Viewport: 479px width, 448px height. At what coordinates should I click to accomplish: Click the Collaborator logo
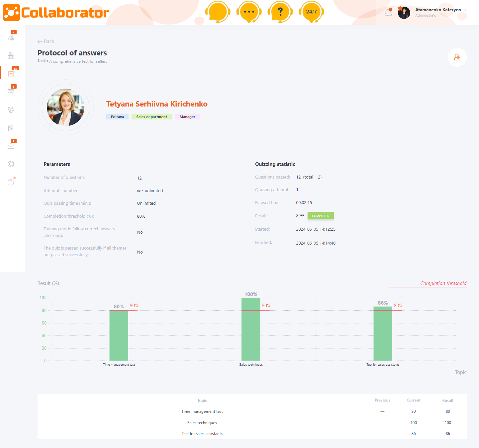[x=56, y=13]
